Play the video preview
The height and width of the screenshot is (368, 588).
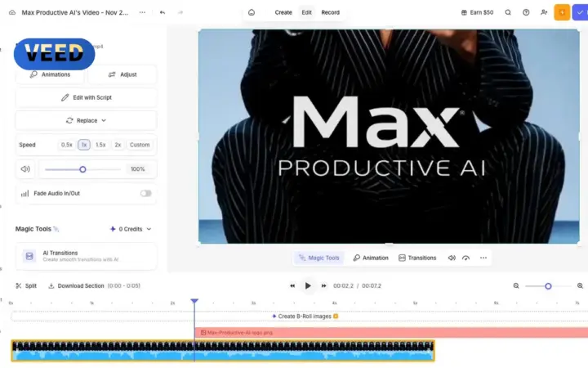pyautogui.click(x=308, y=285)
